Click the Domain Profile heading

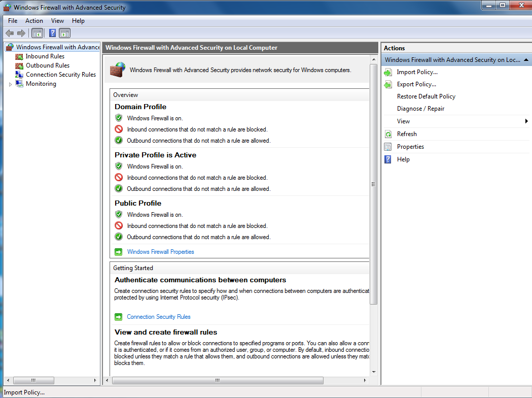click(x=140, y=107)
